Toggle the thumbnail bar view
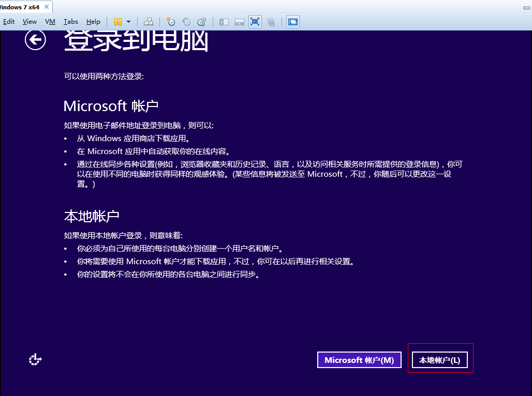 (240, 22)
